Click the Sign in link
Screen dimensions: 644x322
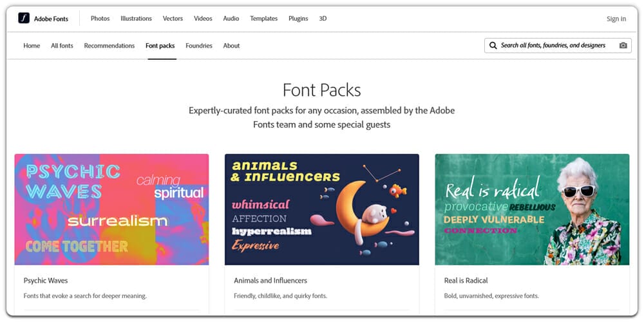point(616,19)
